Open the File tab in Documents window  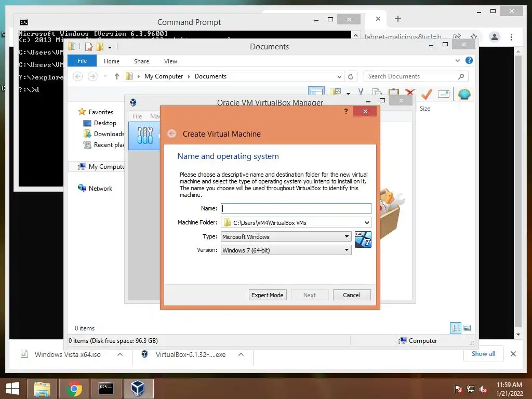[x=82, y=61]
